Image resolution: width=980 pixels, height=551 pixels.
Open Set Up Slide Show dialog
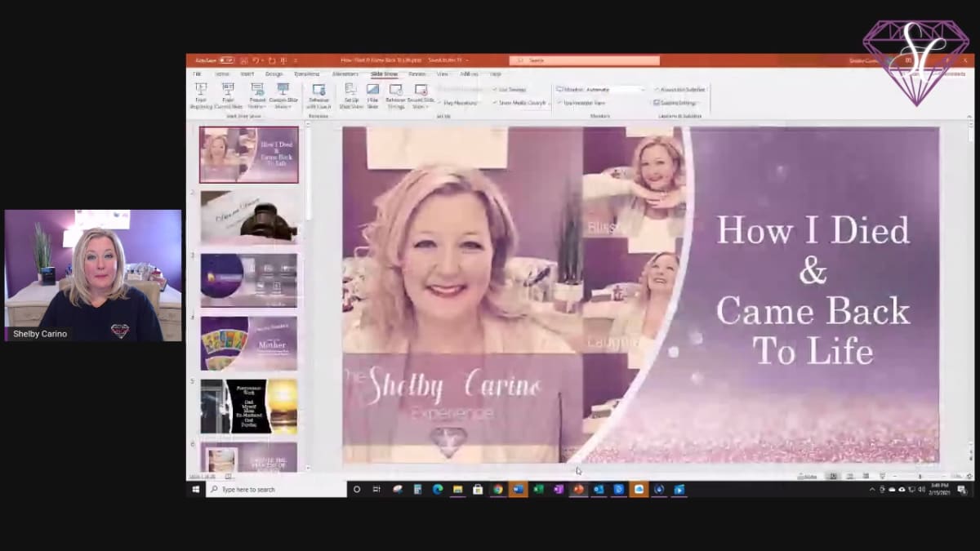click(351, 95)
